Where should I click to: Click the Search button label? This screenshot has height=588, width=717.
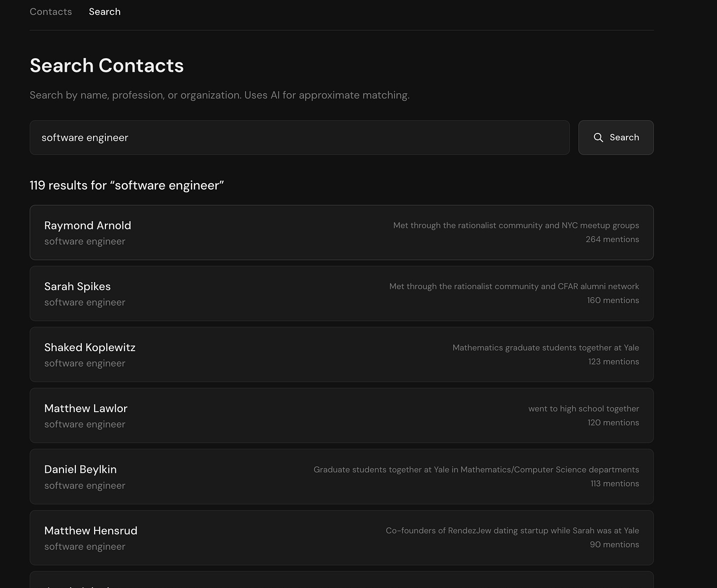point(624,138)
